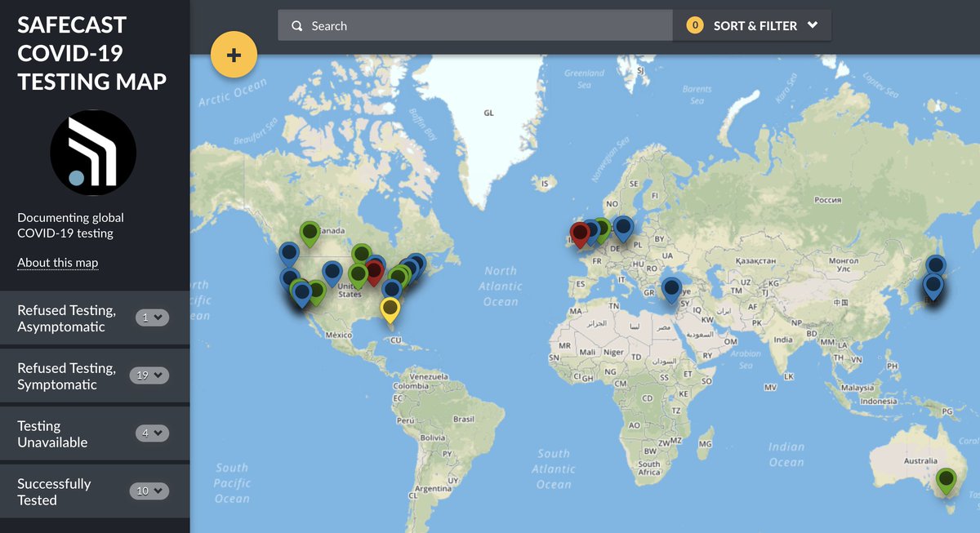Select the green pin over western Canada
The image size is (980, 533).
(x=310, y=233)
